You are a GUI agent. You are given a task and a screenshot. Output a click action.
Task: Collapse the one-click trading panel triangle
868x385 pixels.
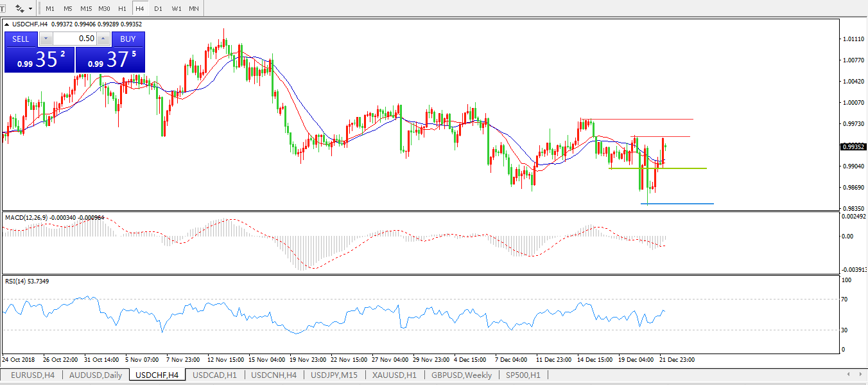click(8, 24)
